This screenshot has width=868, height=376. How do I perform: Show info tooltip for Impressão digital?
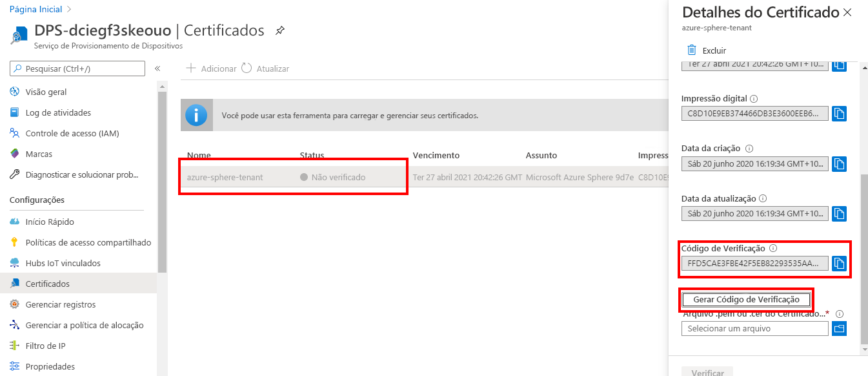pyautogui.click(x=754, y=99)
